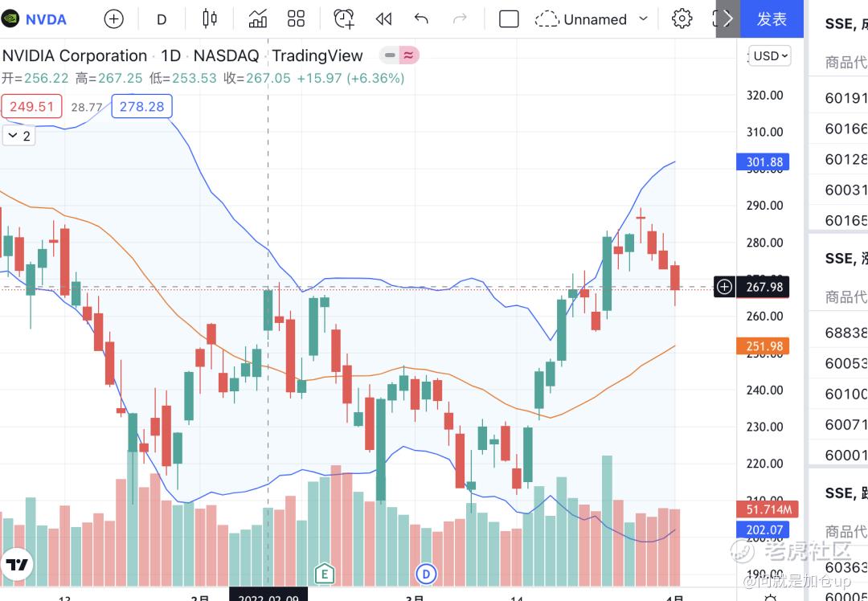Open the candlestick chart style menu

pos(209,19)
